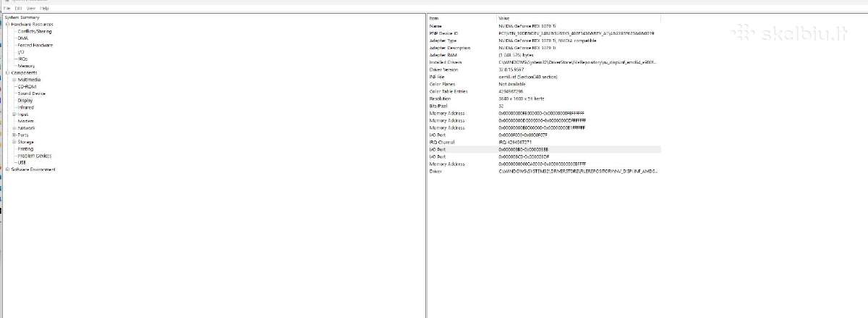Select Sound Device tree entry
868x318 pixels.
click(x=31, y=93)
